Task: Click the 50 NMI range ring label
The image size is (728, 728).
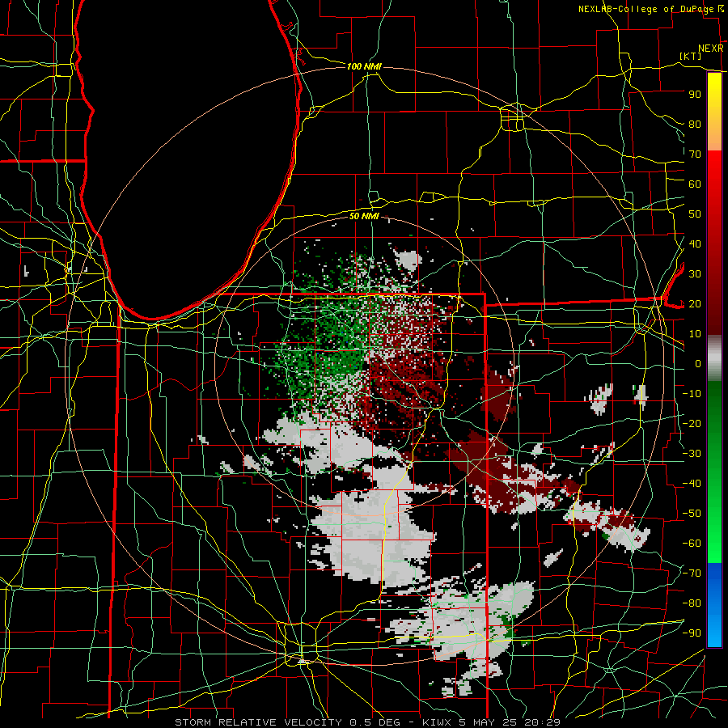Action: pos(365,216)
